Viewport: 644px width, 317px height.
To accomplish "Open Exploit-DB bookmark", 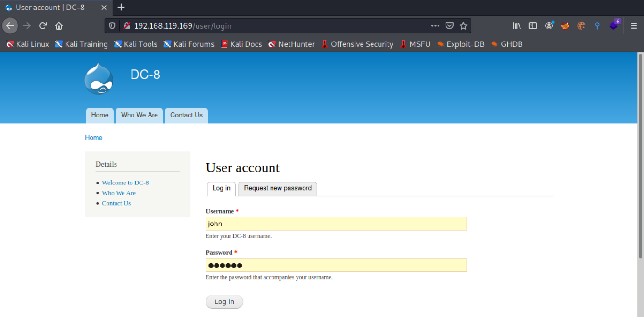I will click(x=461, y=44).
